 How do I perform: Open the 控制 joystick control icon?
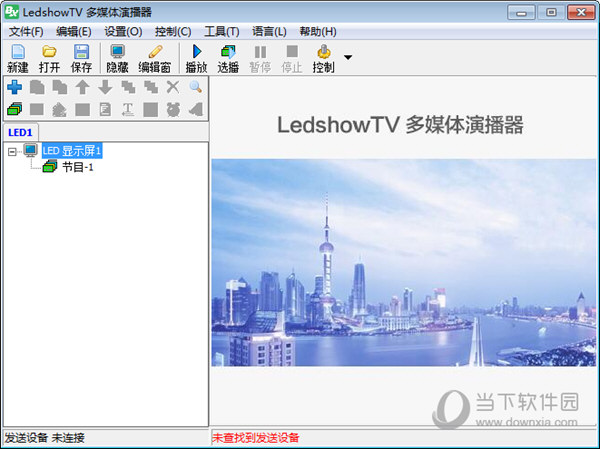pyautogui.click(x=323, y=59)
